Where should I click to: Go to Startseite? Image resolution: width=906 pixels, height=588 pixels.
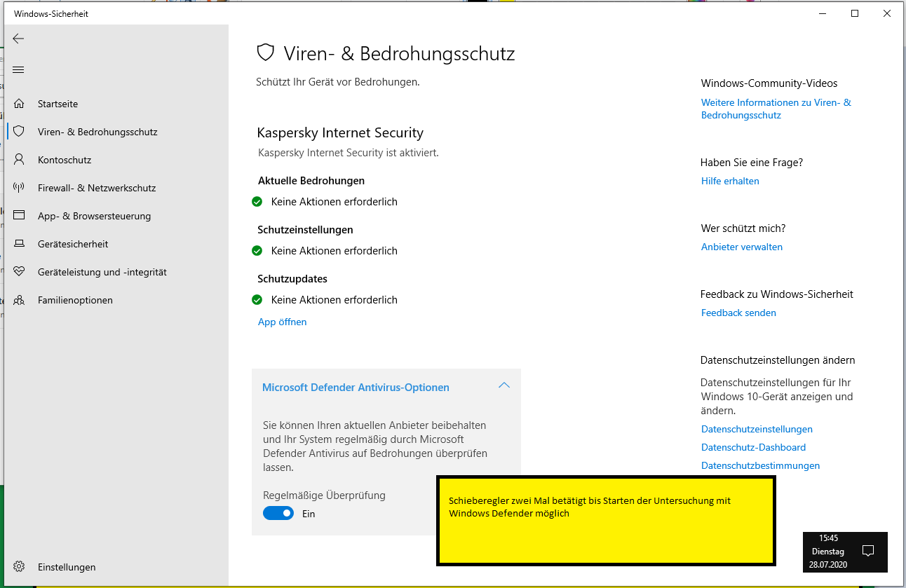tap(58, 104)
